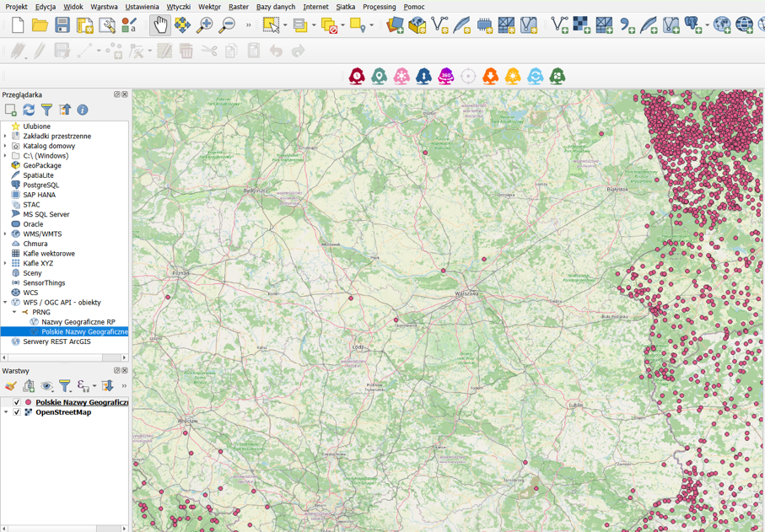Click the orange download tree plugin icon
The image size is (765, 532).
490,76
